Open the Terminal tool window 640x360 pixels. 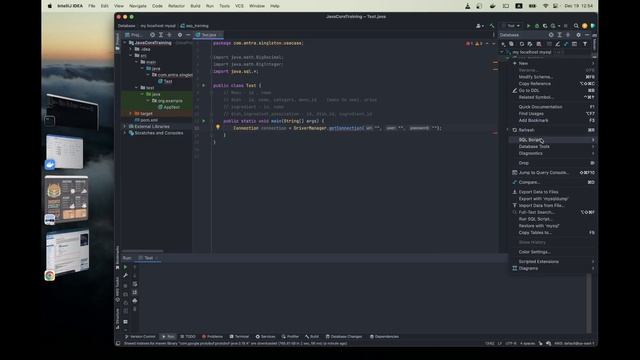[239, 337]
